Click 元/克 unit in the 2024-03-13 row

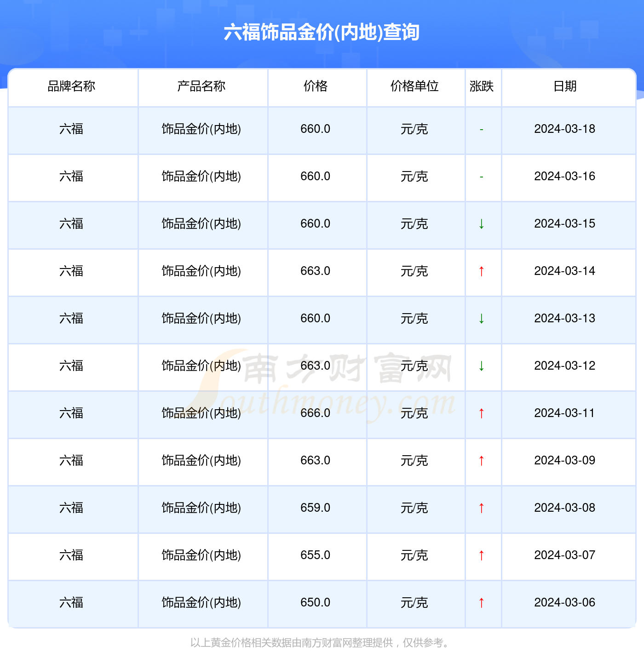(x=414, y=318)
